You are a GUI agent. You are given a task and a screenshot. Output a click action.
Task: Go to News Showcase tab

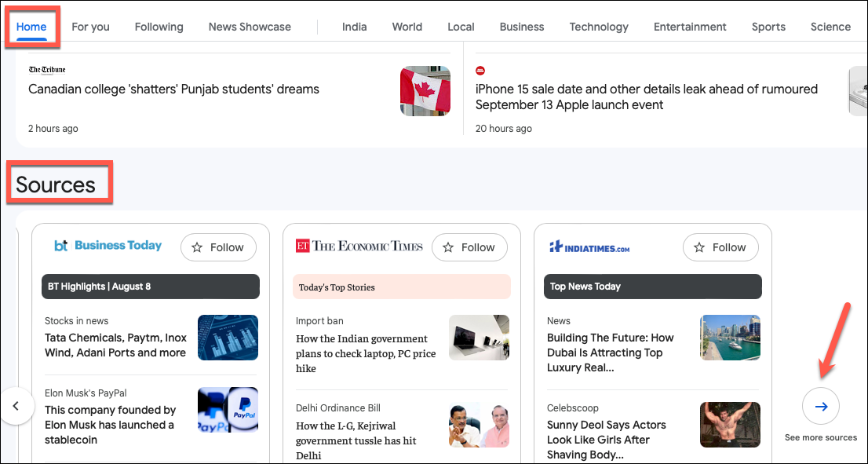coord(250,27)
